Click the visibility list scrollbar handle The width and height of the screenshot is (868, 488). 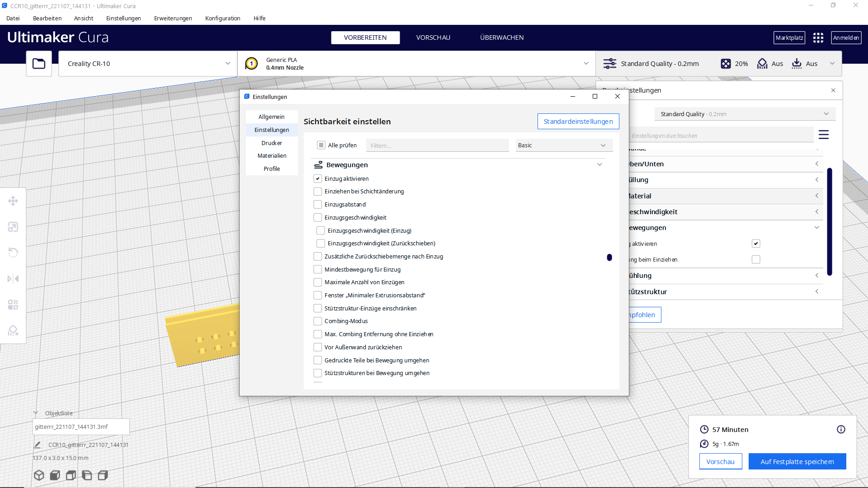click(x=609, y=257)
